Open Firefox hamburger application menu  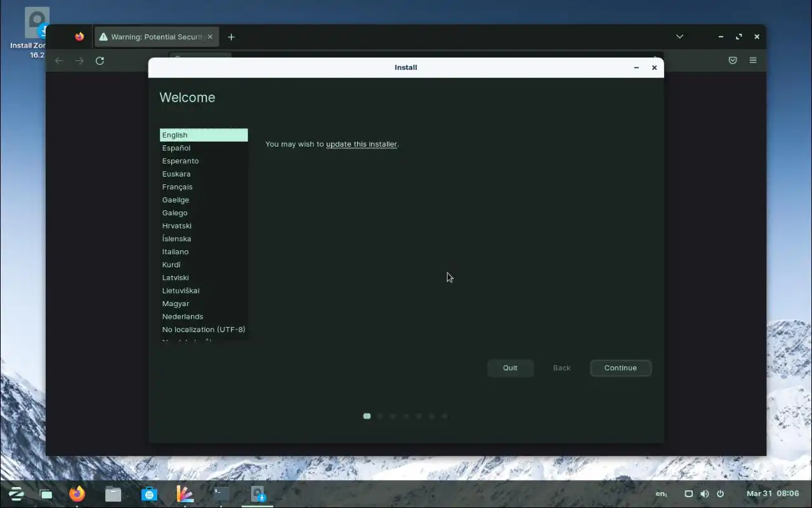(x=753, y=60)
